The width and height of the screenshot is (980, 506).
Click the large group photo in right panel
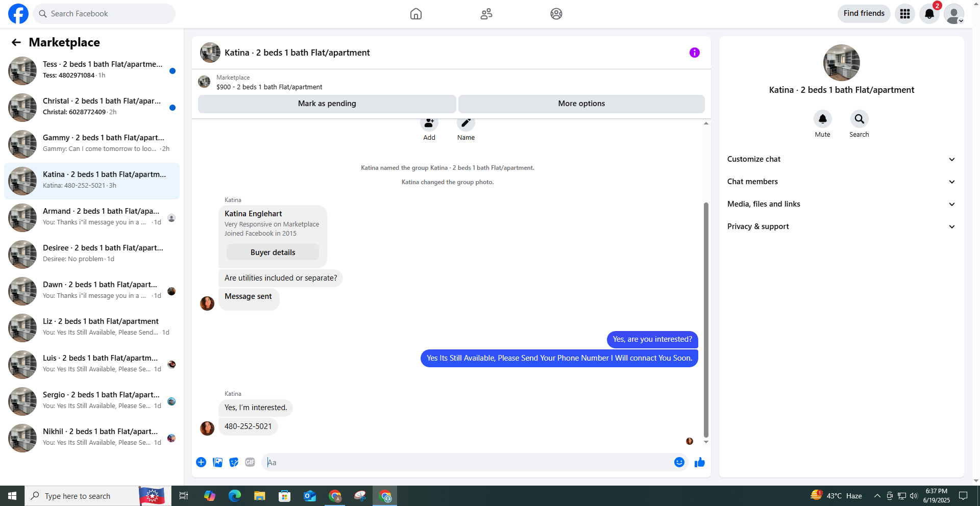(x=842, y=63)
